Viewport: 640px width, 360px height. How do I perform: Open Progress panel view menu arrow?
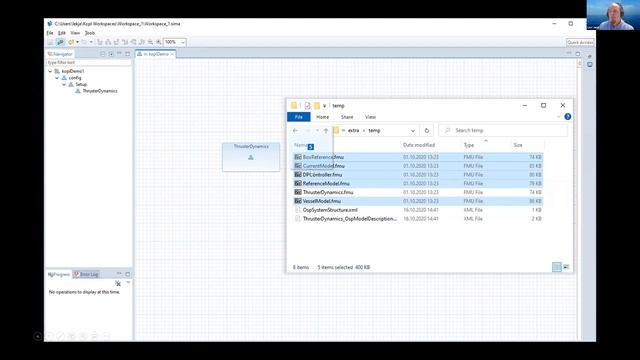(128, 282)
